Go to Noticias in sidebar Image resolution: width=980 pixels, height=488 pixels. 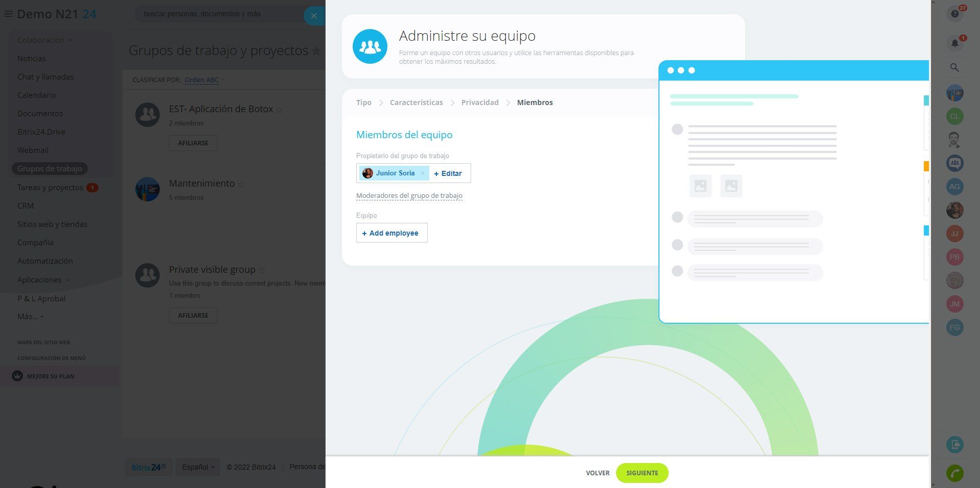pos(32,59)
